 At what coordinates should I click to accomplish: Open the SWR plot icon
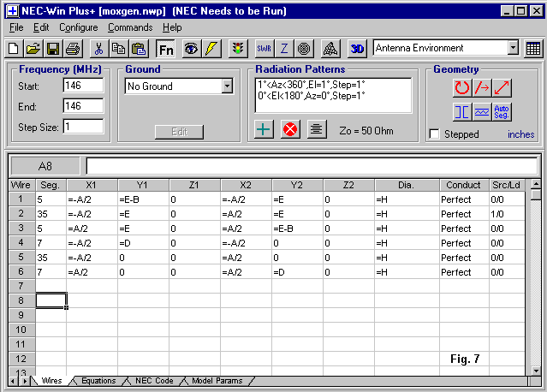(x=265, y=49)
